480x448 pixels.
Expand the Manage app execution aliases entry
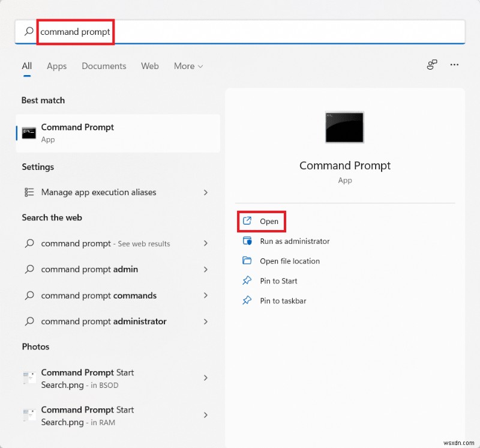pyautogui.click(x=206, y=192)
